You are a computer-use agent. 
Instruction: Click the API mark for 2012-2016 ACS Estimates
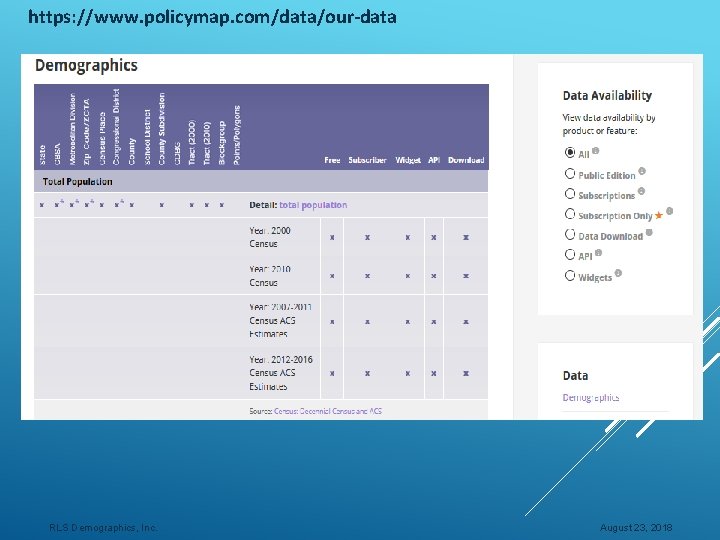(x=433, y=373)
